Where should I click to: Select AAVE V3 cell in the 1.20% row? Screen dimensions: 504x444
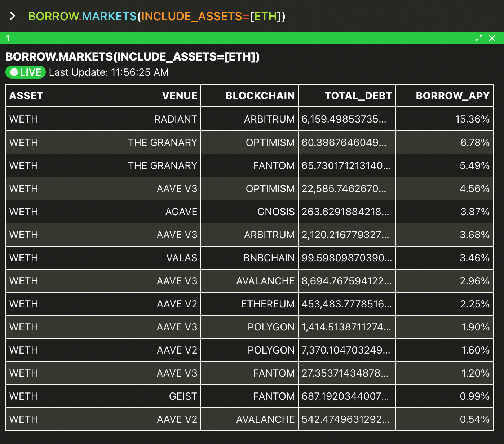152,373
